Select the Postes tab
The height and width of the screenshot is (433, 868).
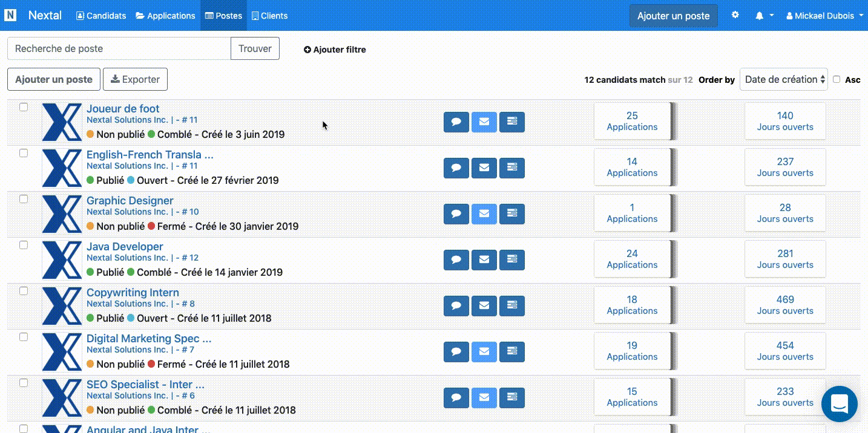(223, 16)
